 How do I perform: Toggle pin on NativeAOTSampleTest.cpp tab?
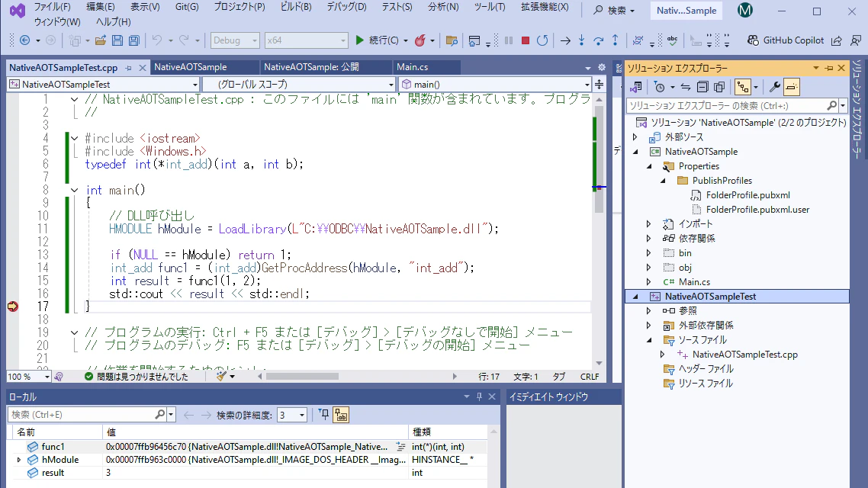(128, 68)
